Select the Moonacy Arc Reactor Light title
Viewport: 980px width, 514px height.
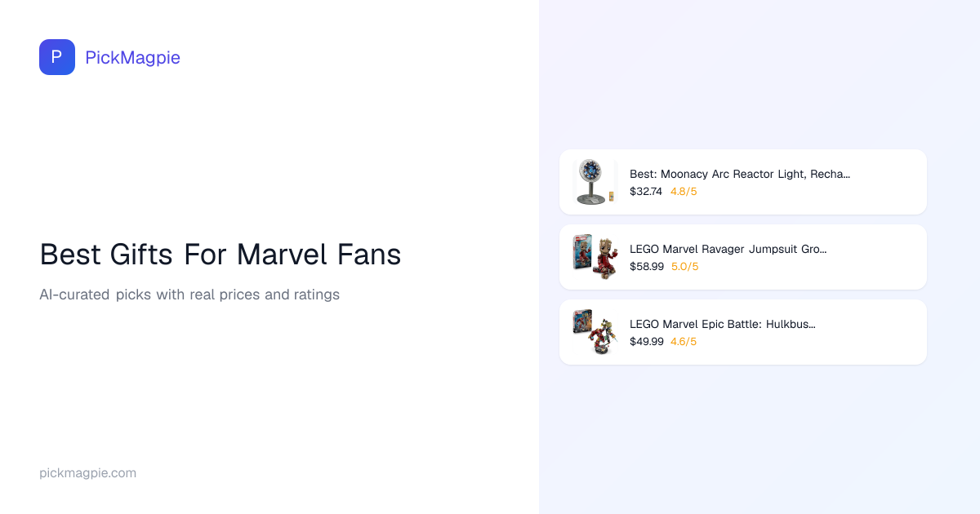pos(739,174)
